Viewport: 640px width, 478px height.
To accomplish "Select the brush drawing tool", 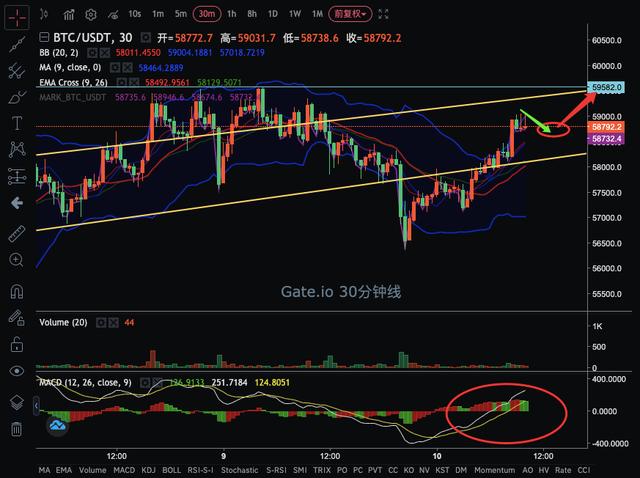I will point(17,98).
